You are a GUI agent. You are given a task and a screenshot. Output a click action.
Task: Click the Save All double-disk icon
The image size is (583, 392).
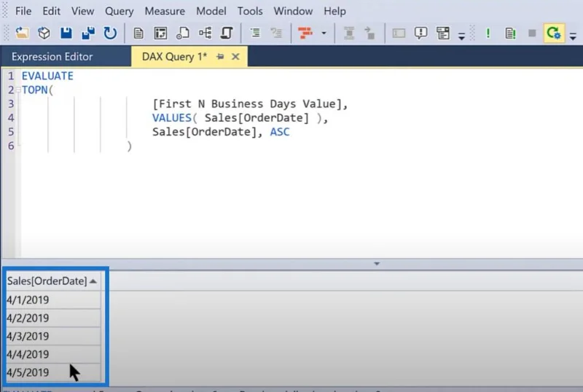coord(88,34)
